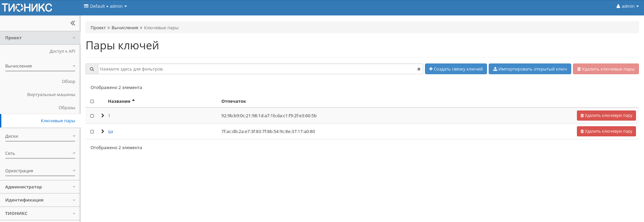Check the checkbox for key pair 1
Screen dimensions: 644x222
(92, 116)
